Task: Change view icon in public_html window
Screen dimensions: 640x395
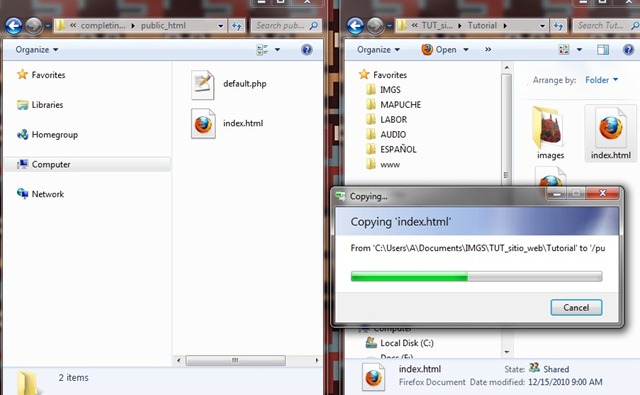Action: point(262,50)
